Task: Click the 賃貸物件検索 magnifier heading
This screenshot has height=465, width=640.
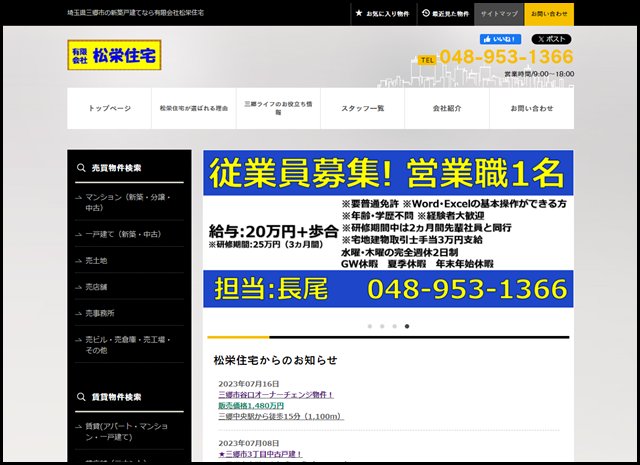Action: pyautogui.click(x=113, y=397)
